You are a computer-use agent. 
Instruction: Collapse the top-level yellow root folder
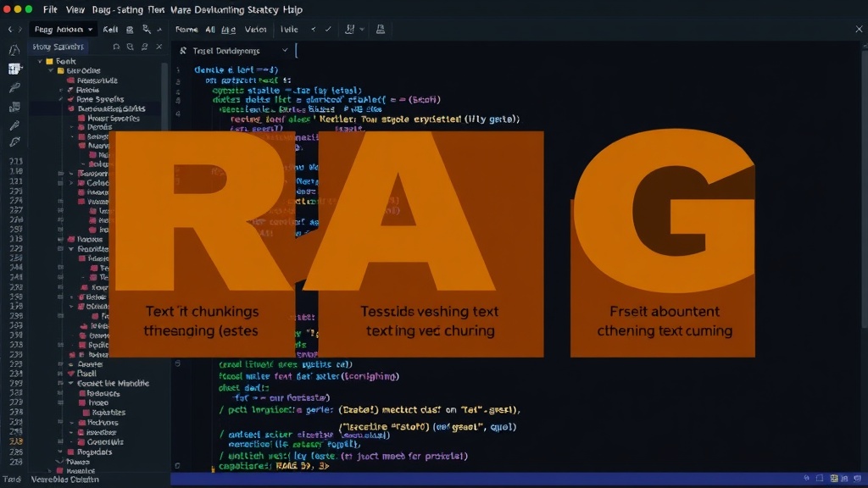pyautogui.click(x=40, y=61)
